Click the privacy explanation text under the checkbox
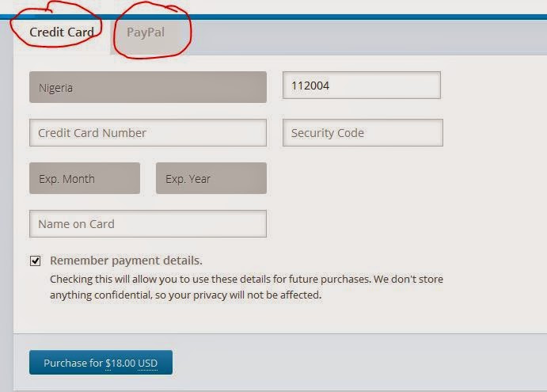Image resolution: width=547 pixels, height=392 pixels. [x=245, y=287]
